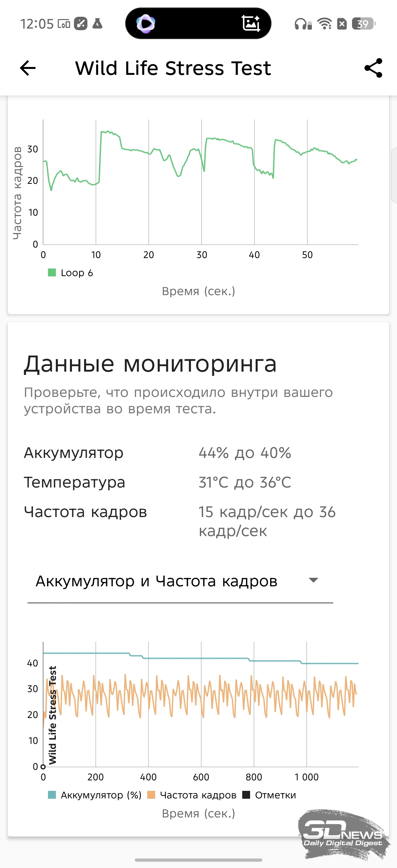The width and height of the screenshot is (397, 868).
Task: Tap the flask icon in status bar
Action: [98, 24]
